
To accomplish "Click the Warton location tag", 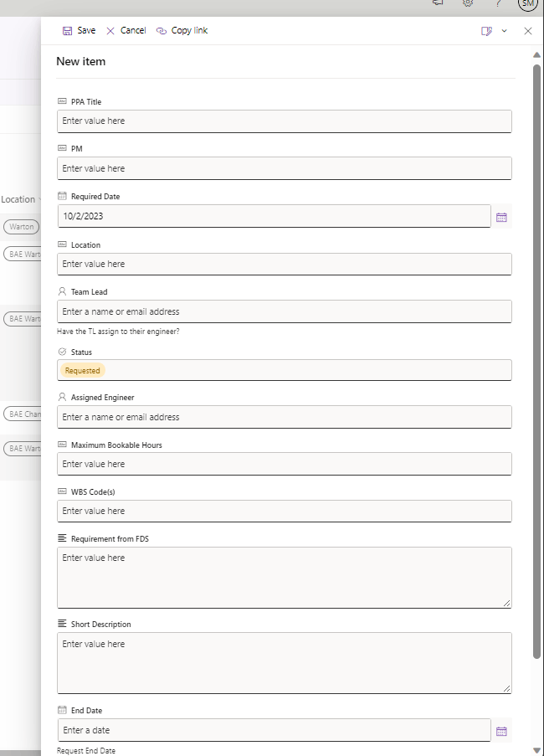I will tap(22, 227).
